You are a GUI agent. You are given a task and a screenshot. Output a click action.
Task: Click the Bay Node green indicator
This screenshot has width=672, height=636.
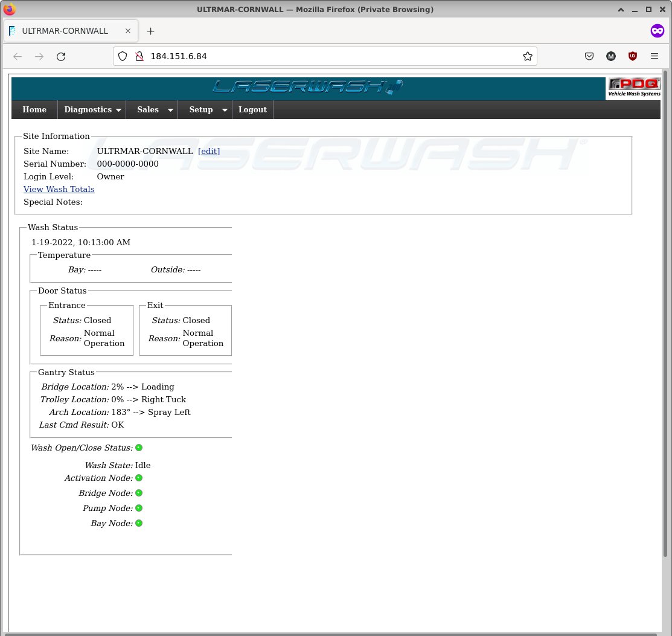139,523
